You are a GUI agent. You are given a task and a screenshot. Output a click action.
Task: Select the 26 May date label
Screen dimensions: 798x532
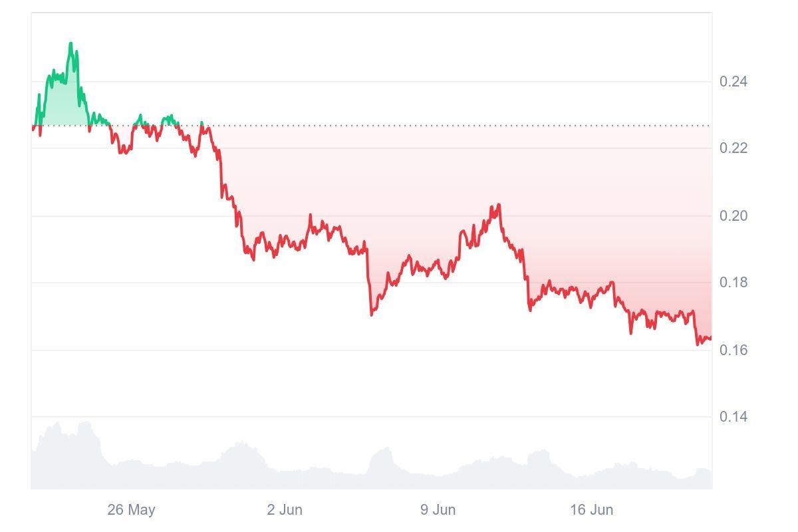pos(131,510)
